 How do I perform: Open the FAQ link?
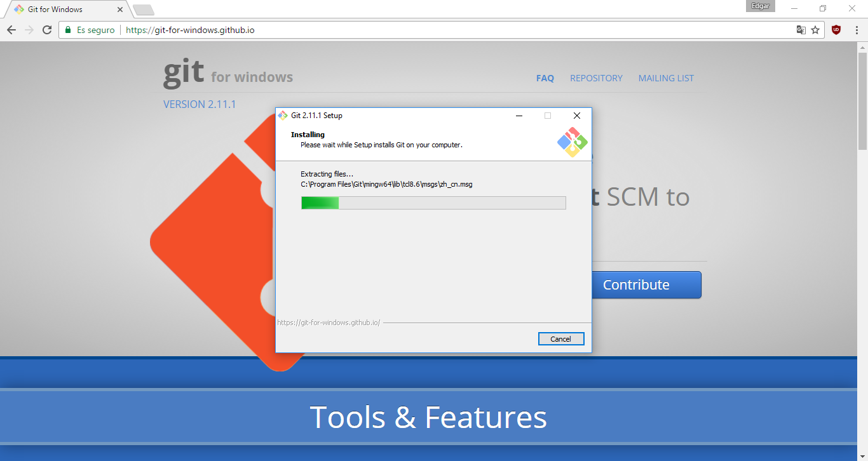tap(545, 78)
